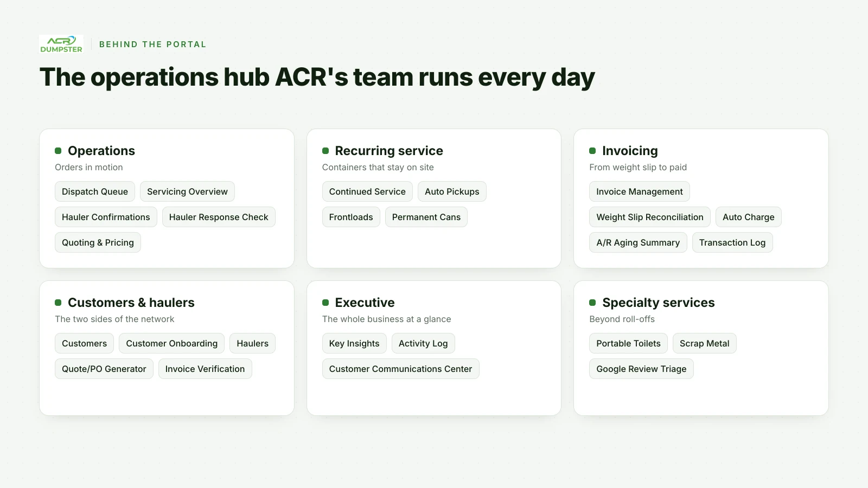Open Continued Service

pos(367,191)
